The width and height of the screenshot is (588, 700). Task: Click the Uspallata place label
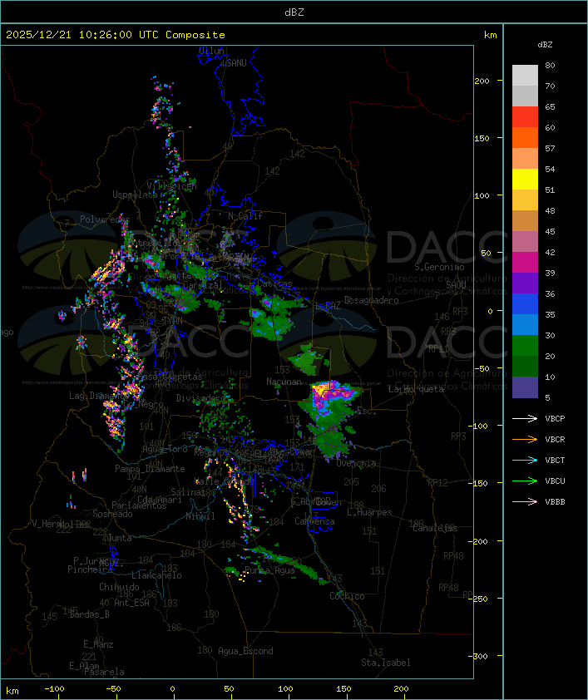tap(135, 195)
